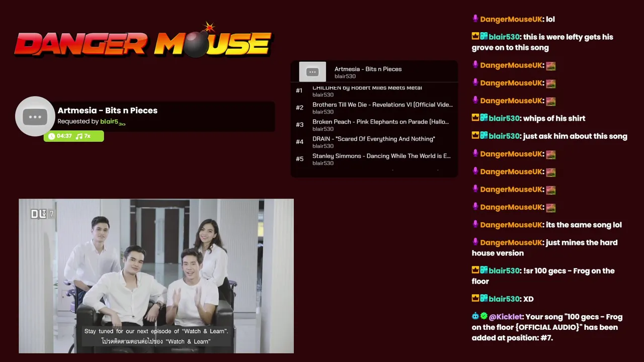Click blair530's name on 'whips of his shirt'
The image size is (644, 362).
pos(505,118)
